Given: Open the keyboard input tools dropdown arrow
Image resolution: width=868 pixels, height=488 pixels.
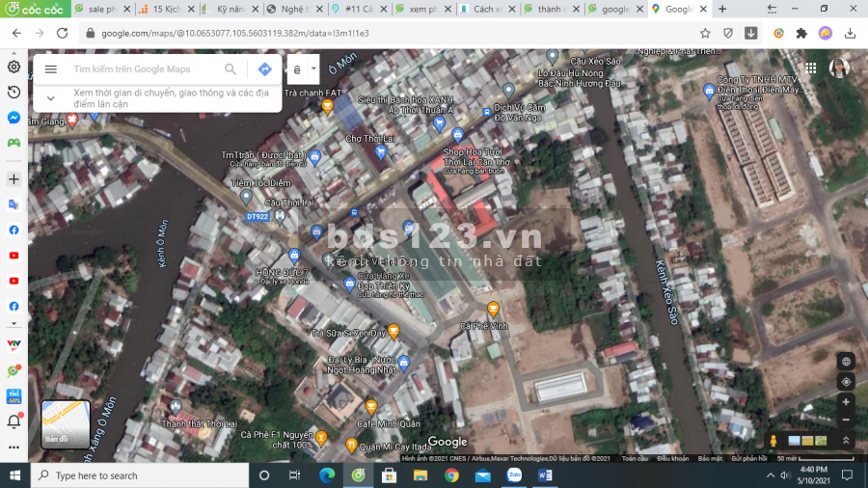Looking at the screenshot, I should click(x=313, y=69).
